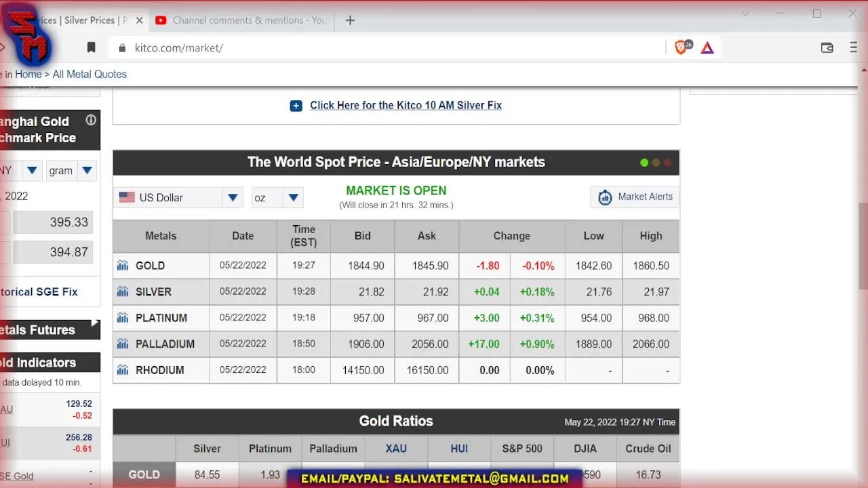This screenshot has width=868, height=488.
Task: Click XAU indicator value 129.52
Action: [79, 403]
